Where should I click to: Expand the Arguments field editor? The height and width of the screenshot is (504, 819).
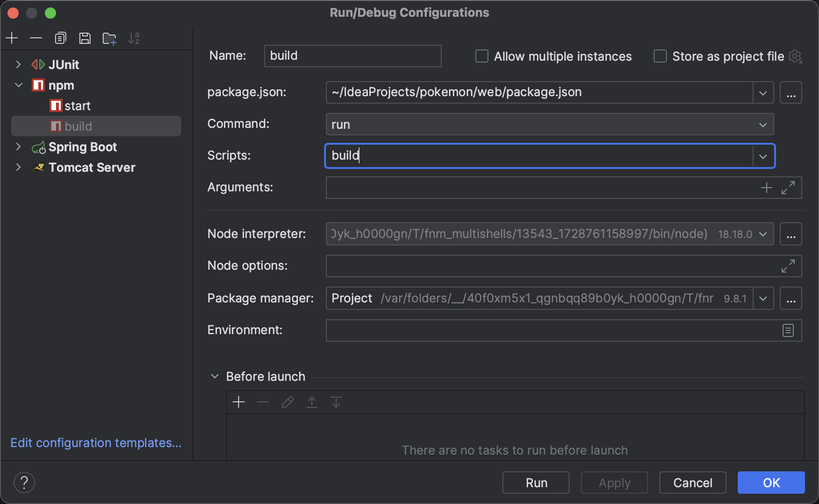788,188
